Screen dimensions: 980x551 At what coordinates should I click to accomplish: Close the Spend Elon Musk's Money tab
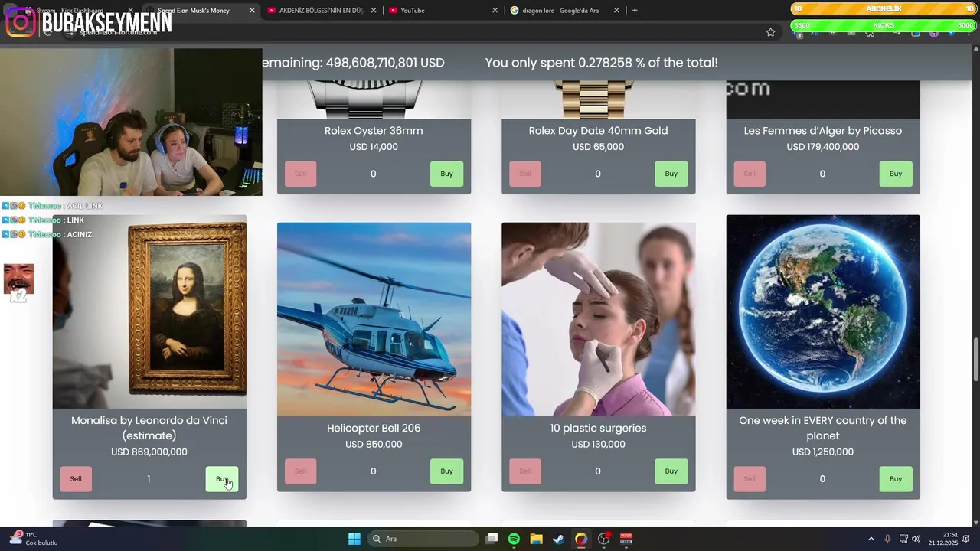click(252, 11)
